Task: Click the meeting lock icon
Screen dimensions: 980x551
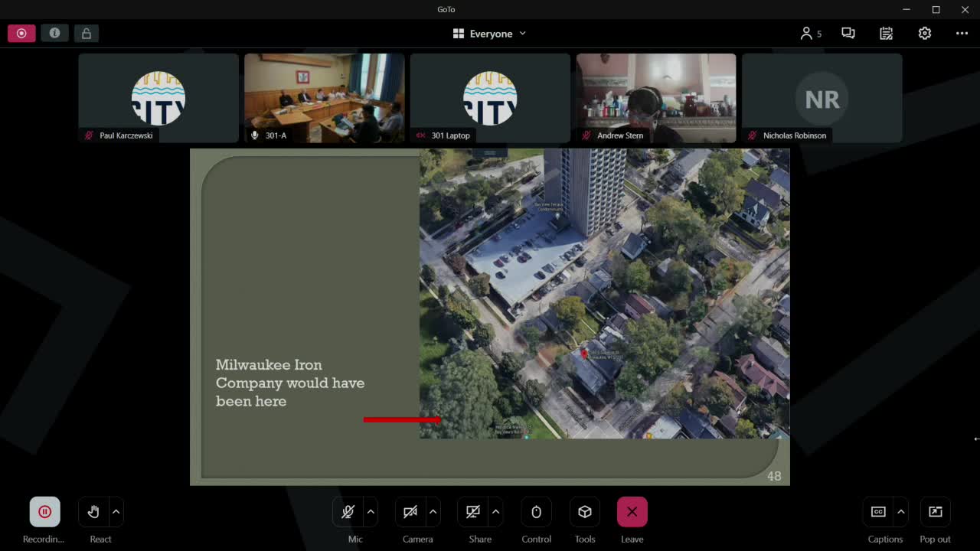Action: tap(87, 34)
